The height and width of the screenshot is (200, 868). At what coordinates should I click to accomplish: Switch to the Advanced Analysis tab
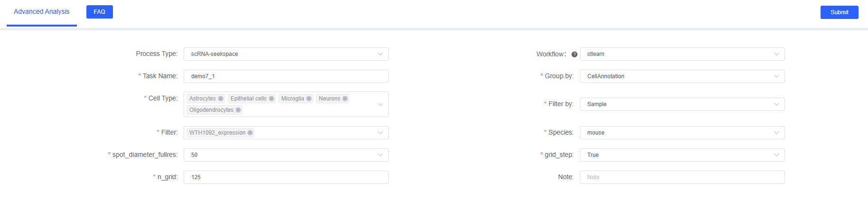[42, 12]
